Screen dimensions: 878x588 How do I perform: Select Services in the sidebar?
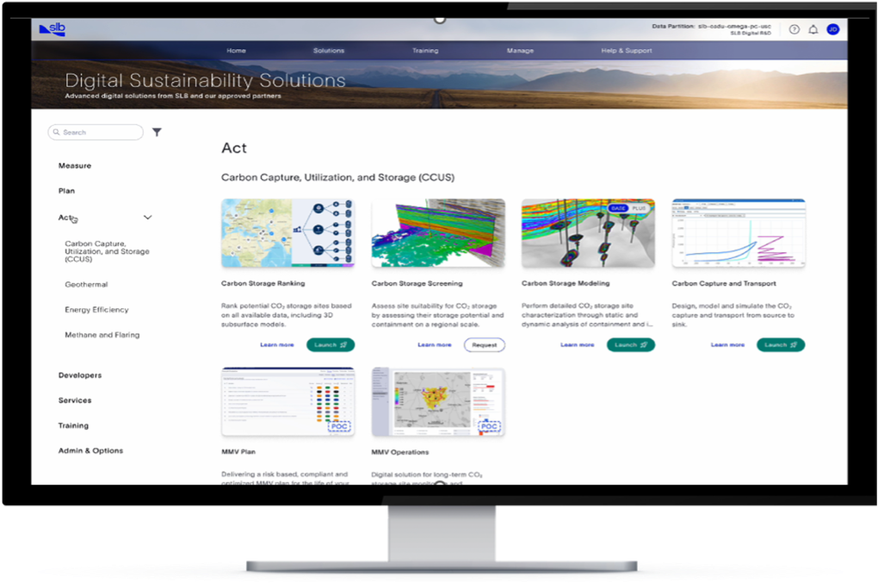tap(75, 400)
